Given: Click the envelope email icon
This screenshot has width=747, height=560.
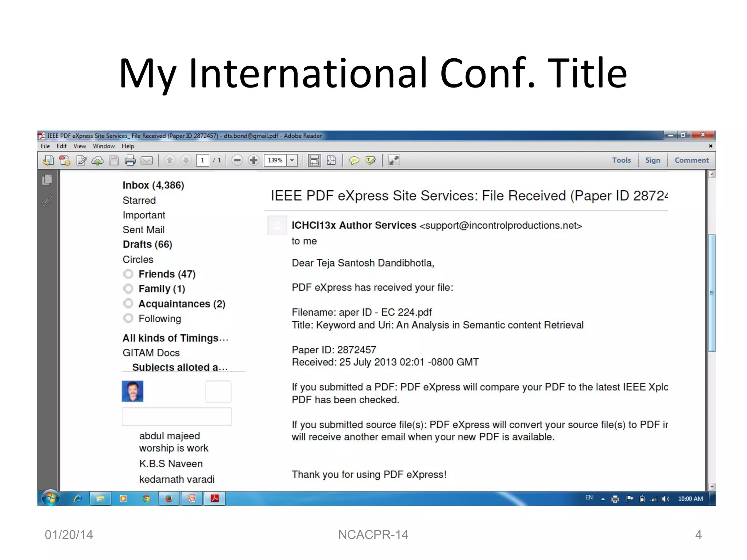Looking at the screenshot, I should 147,160.
